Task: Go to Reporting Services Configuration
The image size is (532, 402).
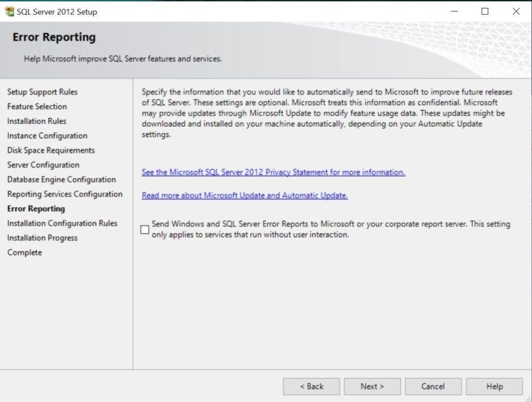Action: [64, 193]
